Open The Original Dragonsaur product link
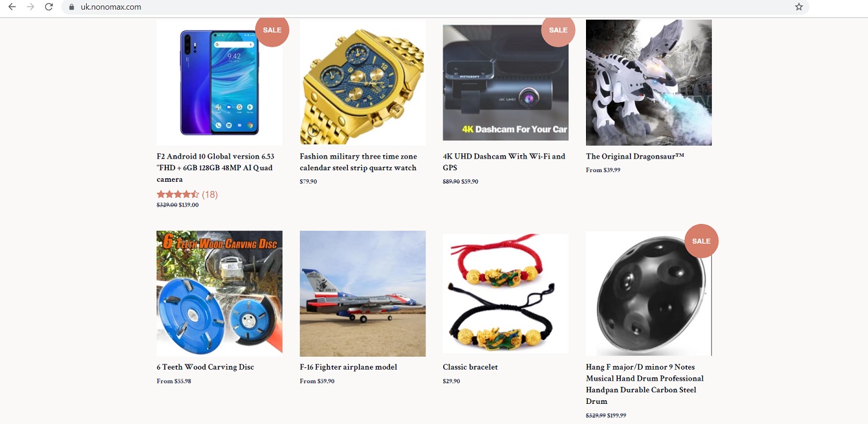This screenshot has width=868, height=424. [x=635, y=156]
